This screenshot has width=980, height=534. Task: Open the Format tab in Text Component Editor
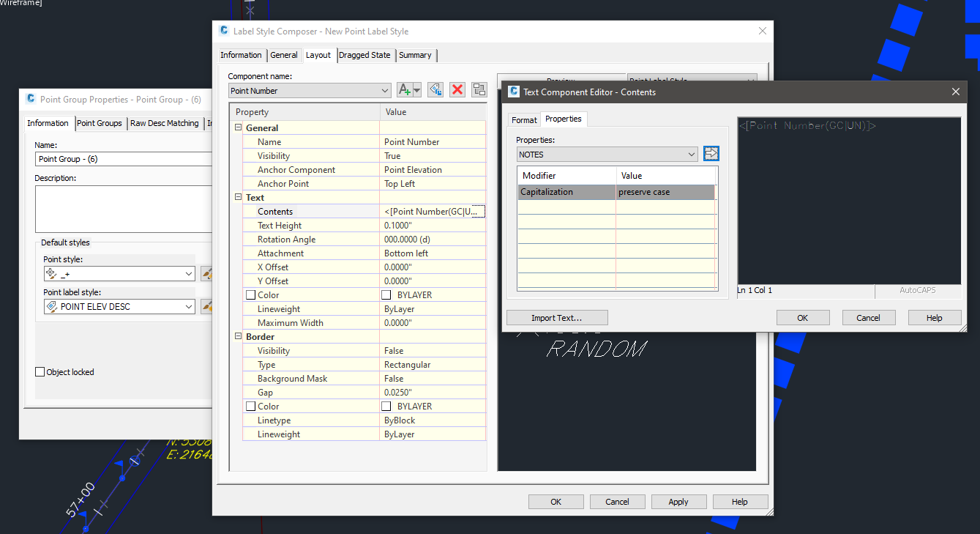click(524, 119)
